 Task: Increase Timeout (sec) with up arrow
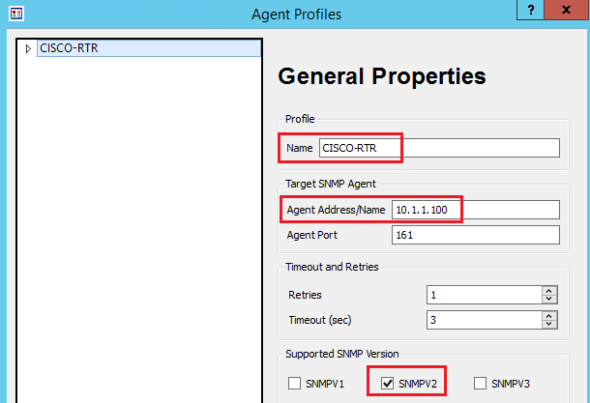pos(549,316)
